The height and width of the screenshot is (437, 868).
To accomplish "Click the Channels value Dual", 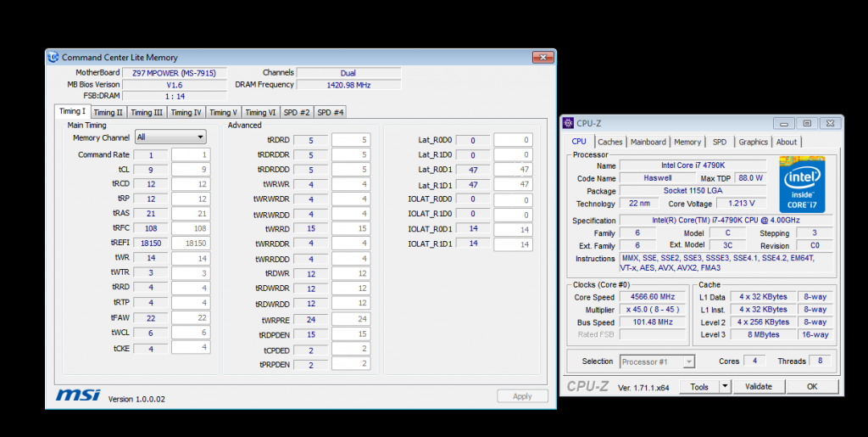I will pyautogui.click(x=348, y=73).
